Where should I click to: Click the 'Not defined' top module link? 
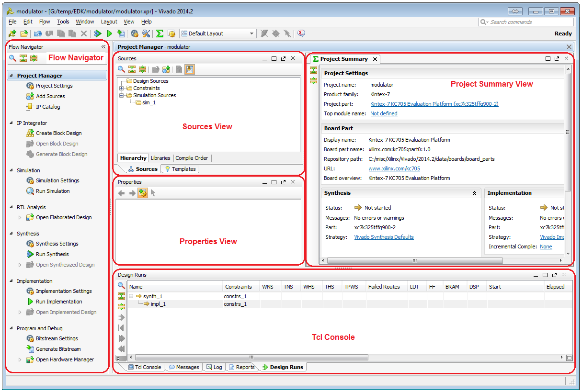coord(384,113)
